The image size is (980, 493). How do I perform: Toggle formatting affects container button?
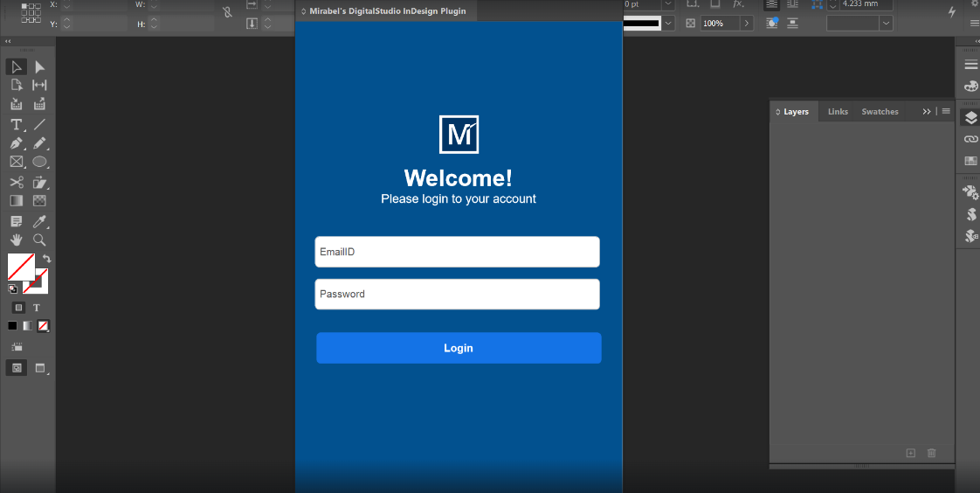tap(18, 307)
